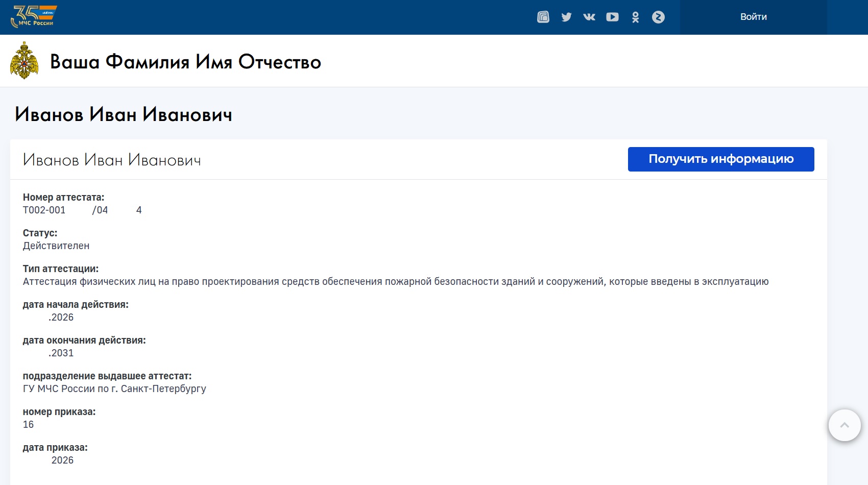The width and height of the screenshot is (868, 485).
Task: Open the Twitter icon in the header
Action: click(x=566, y=16)
